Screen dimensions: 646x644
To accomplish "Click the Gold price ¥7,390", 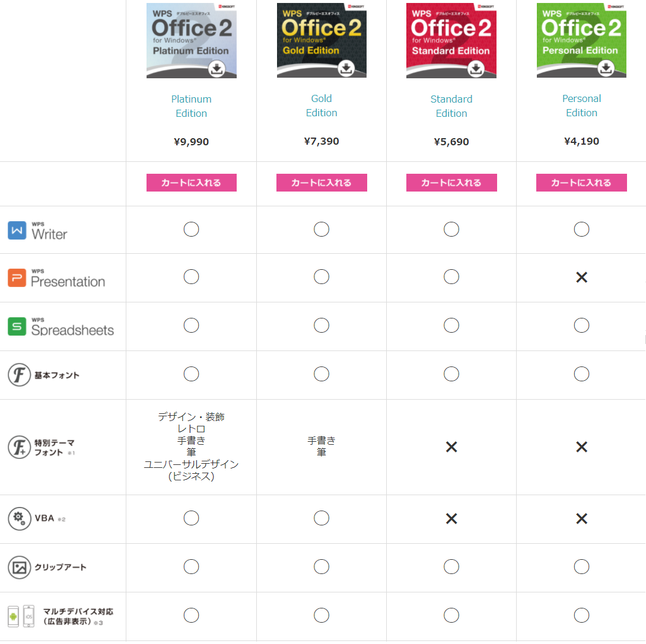I will tap(322, 142).
